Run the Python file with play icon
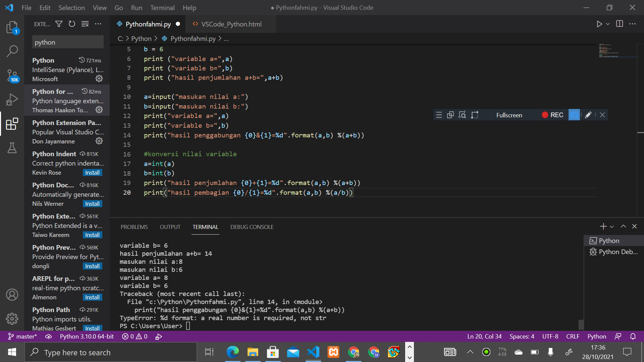The width and height of the screenshot is (644, 362). pyautogui.click(x=599, y=24)
